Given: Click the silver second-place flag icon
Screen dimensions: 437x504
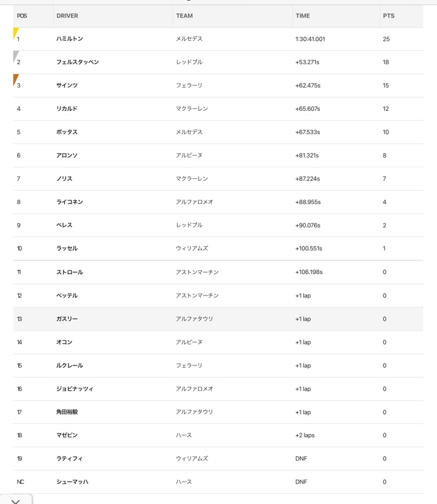Looking at the screenshot, I should 15,57.
